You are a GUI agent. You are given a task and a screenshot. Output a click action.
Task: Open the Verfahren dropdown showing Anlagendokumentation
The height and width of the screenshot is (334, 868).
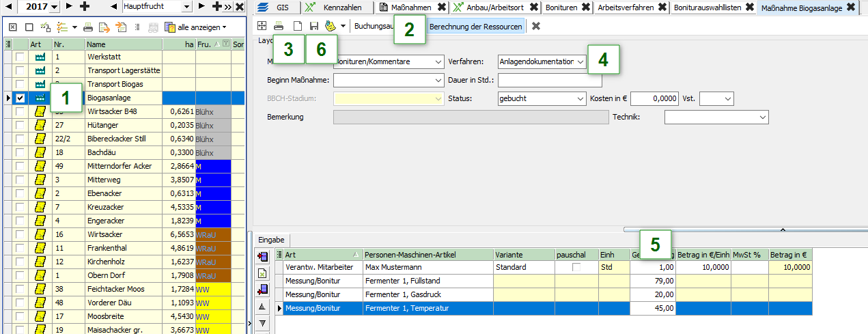[x=580, y=61]
